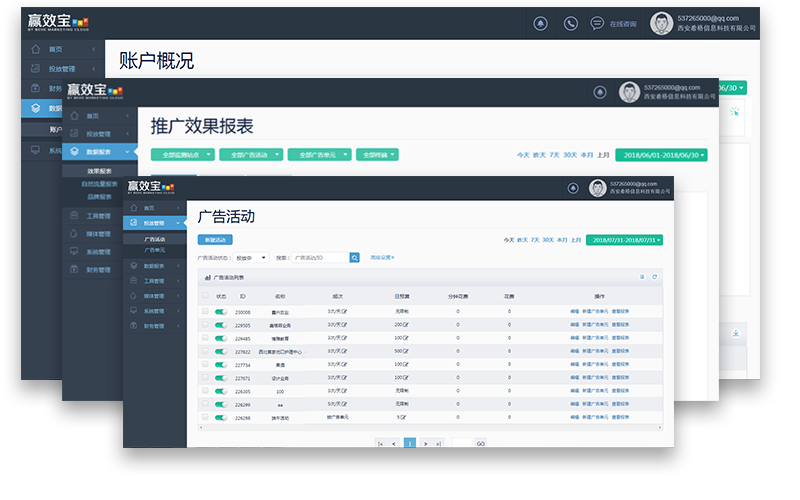Open date range 2018/07/31-2018/07/31 dropdown
This screenshot has height=500, width=800.
(625, 240)
